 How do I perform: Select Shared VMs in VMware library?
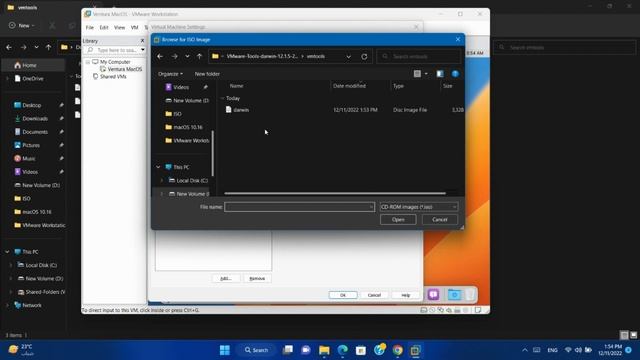pos(113,77)
